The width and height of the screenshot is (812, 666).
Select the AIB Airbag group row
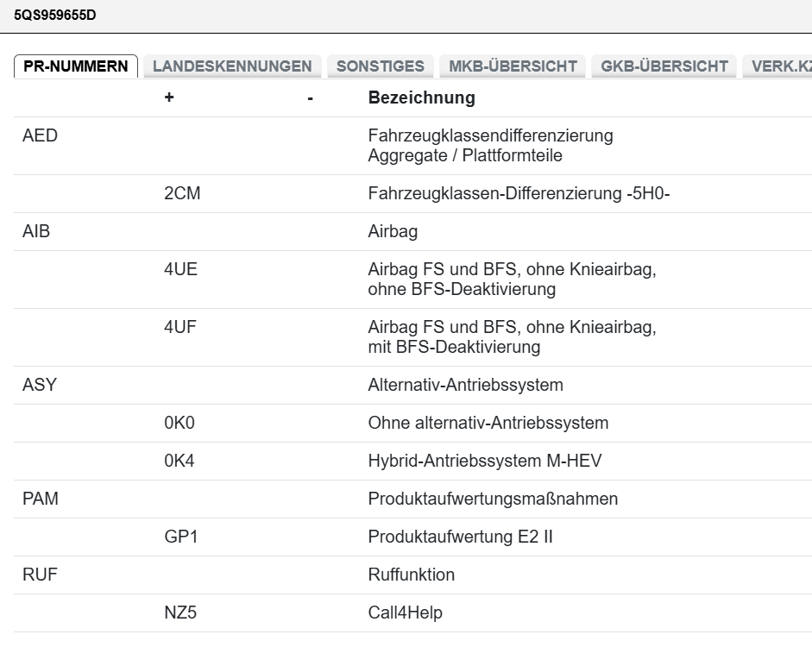(x=36, y=232)
